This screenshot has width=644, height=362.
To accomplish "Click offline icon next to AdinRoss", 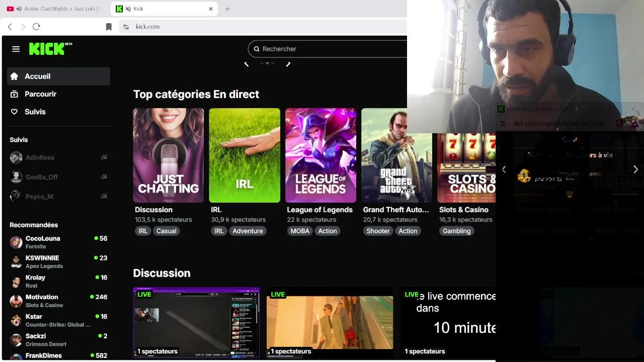I will tap(104, 157).
